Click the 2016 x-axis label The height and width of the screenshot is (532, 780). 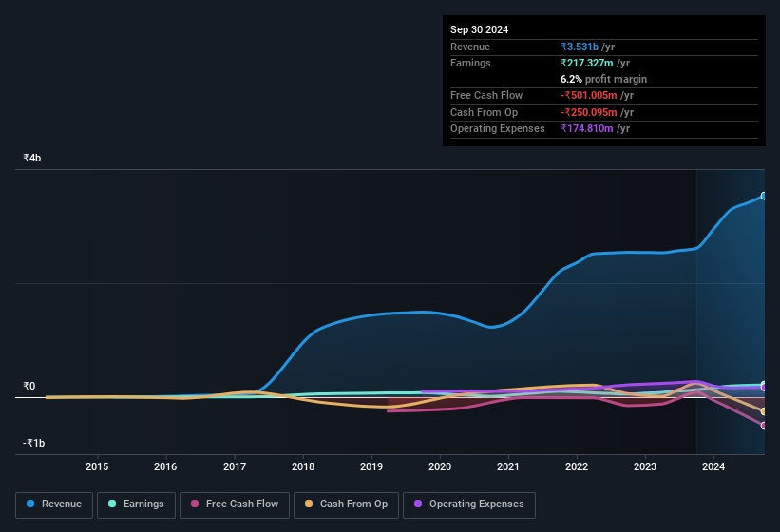(165, 466)
